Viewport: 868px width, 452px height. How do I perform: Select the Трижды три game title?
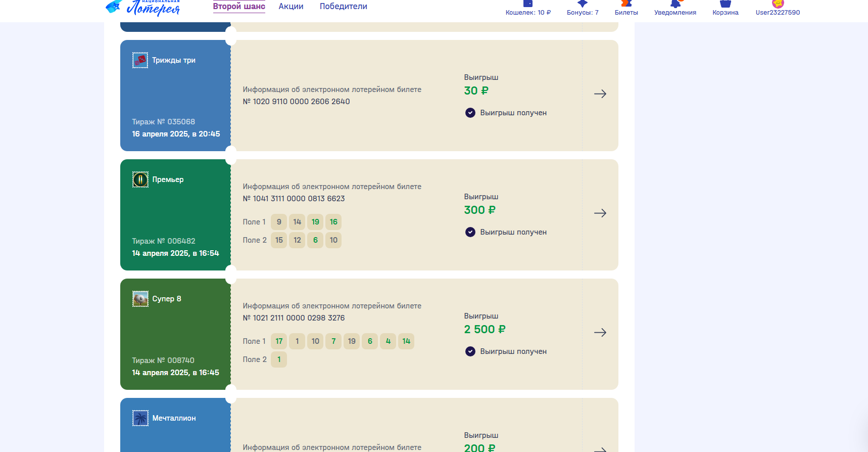tap(174, 60)
